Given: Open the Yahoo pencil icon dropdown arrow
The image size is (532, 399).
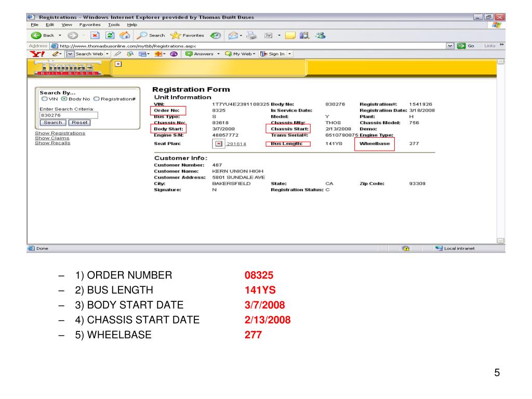Looking at the screenshot, I should coord(60,54).
